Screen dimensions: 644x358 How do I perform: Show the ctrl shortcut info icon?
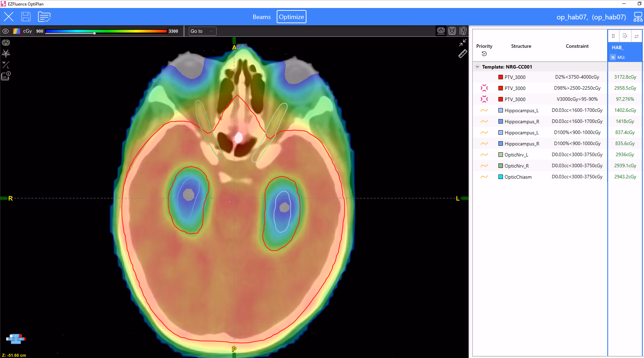6,76
